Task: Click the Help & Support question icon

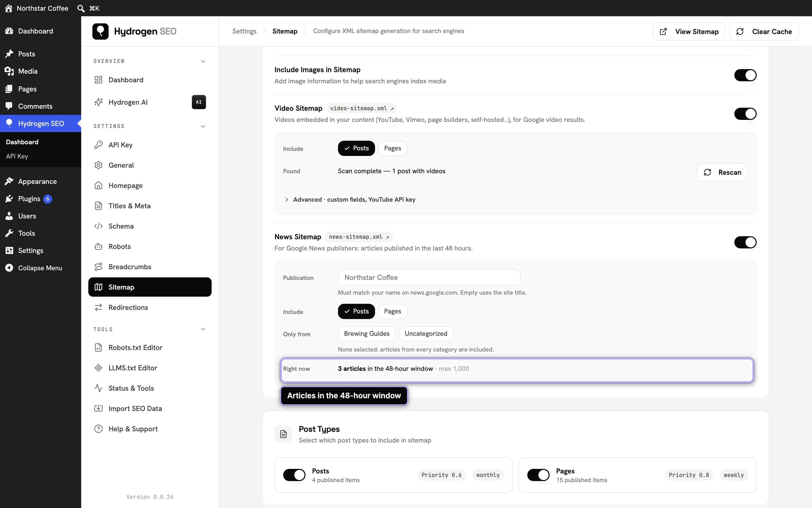Action: point(98,429)
